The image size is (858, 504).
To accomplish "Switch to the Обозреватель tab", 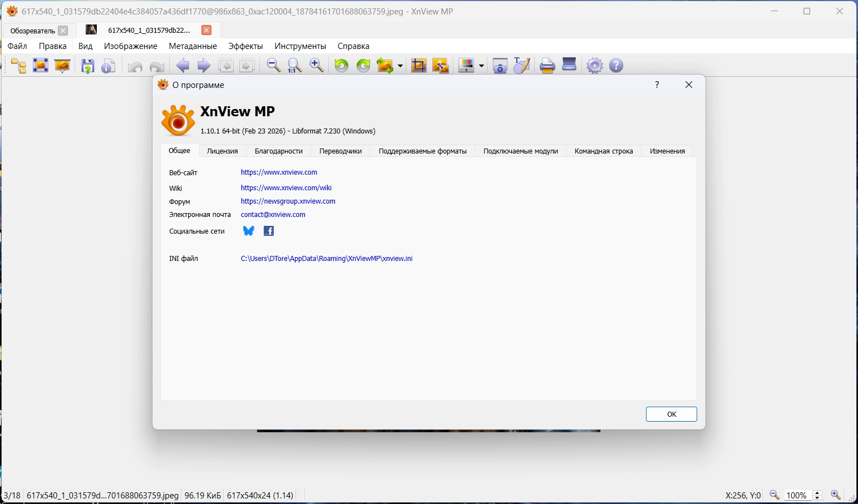I will tap(33, 31).
